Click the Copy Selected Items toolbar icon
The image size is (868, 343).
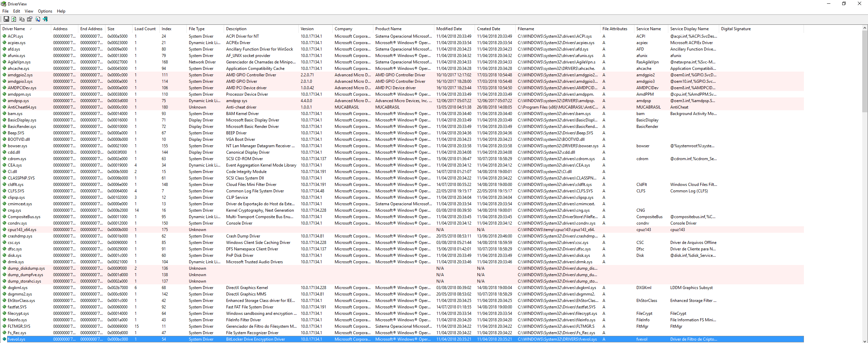[x=22, y=19]
